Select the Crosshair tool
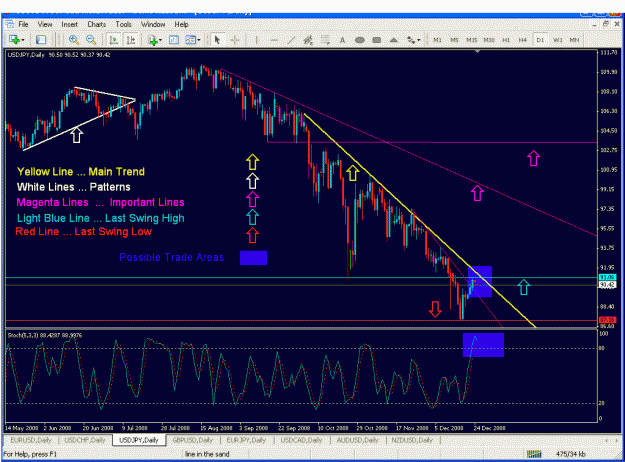 [x=235, y=40]
